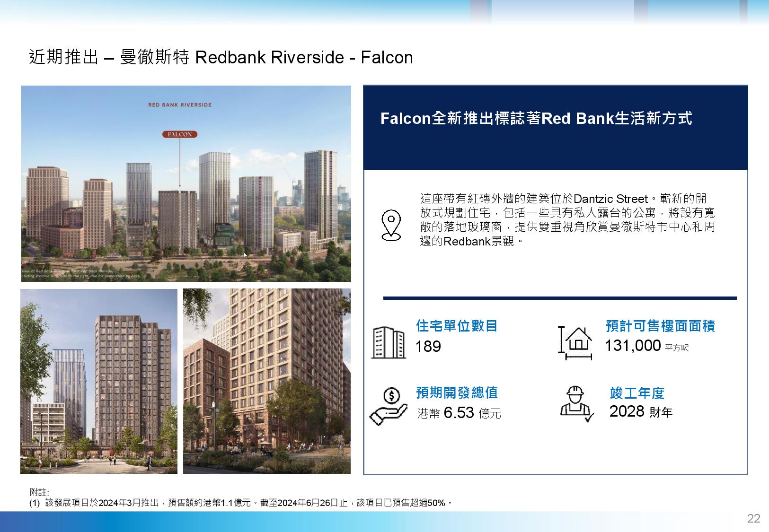Click the red FALCON label in skyline image
Image resolution: width=769 pixels, height=532 pixels.
coord(180,134)
